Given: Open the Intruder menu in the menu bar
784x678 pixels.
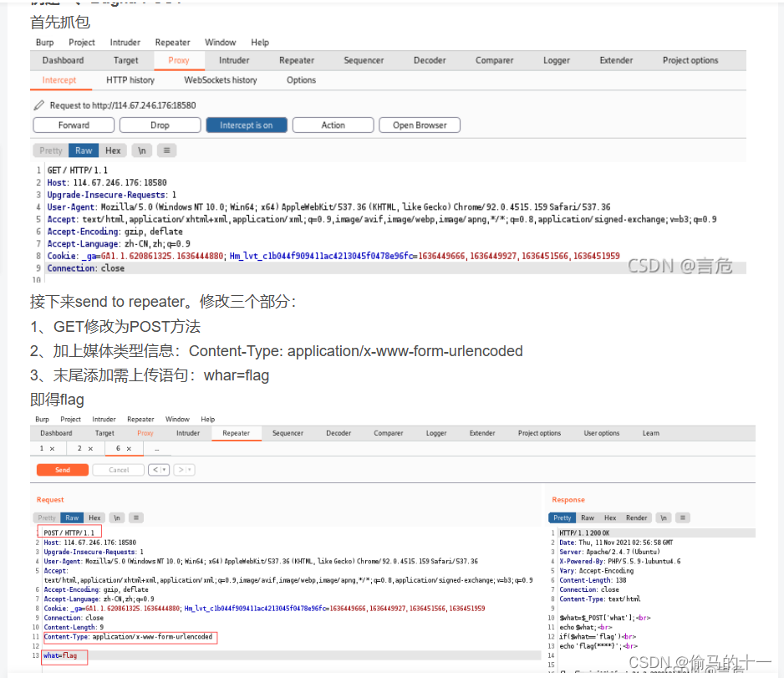Looking at the screenshot, I should pyautogui.click(x=125, y=42).
